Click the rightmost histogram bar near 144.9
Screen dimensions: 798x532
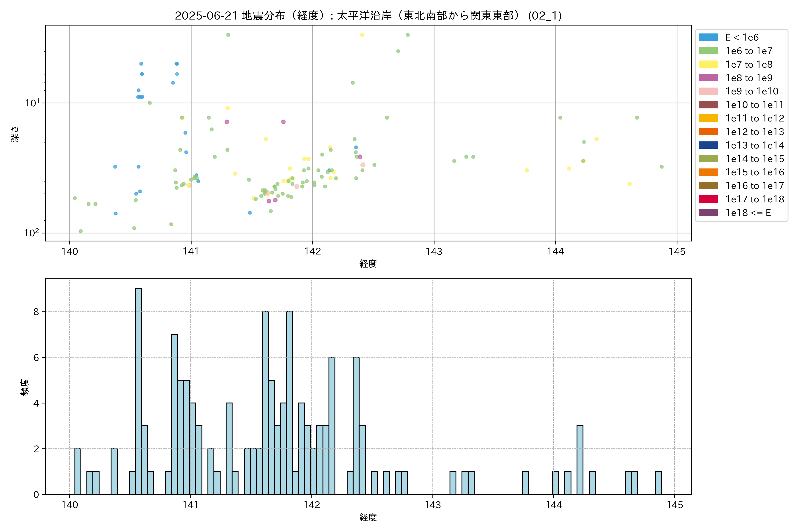tap(659, 483)
